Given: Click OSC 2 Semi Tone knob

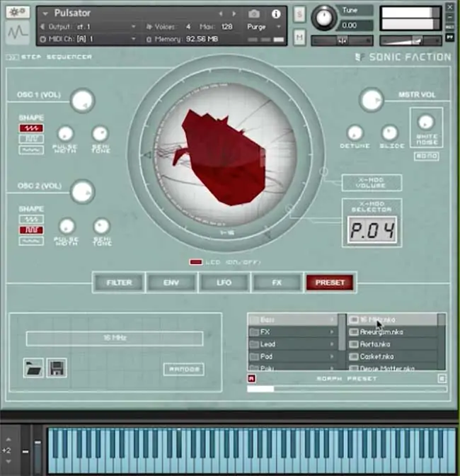Looking at the screenshot, I should tap(101, 226).
